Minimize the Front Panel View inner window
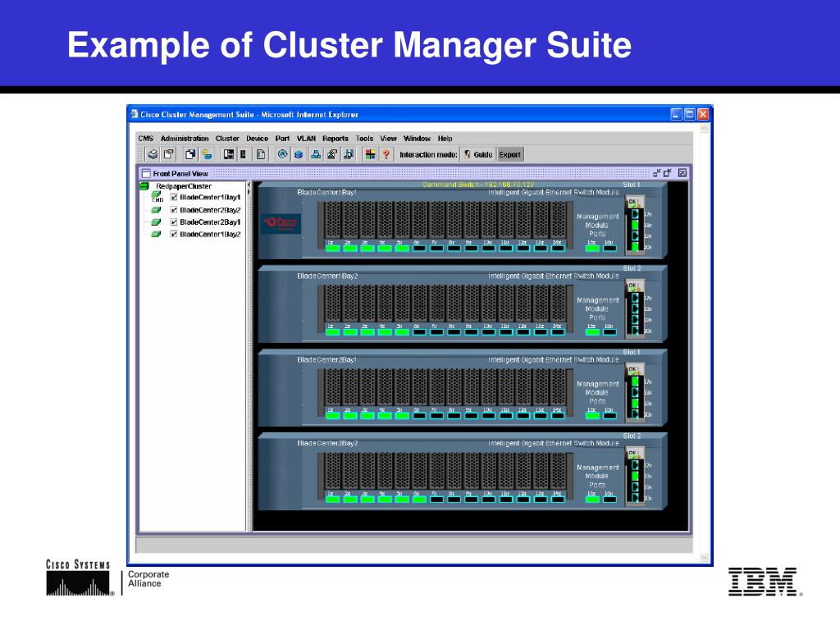The height and width of the screenshot is (630, 840). pyautogui.click(x=657, y=172)
